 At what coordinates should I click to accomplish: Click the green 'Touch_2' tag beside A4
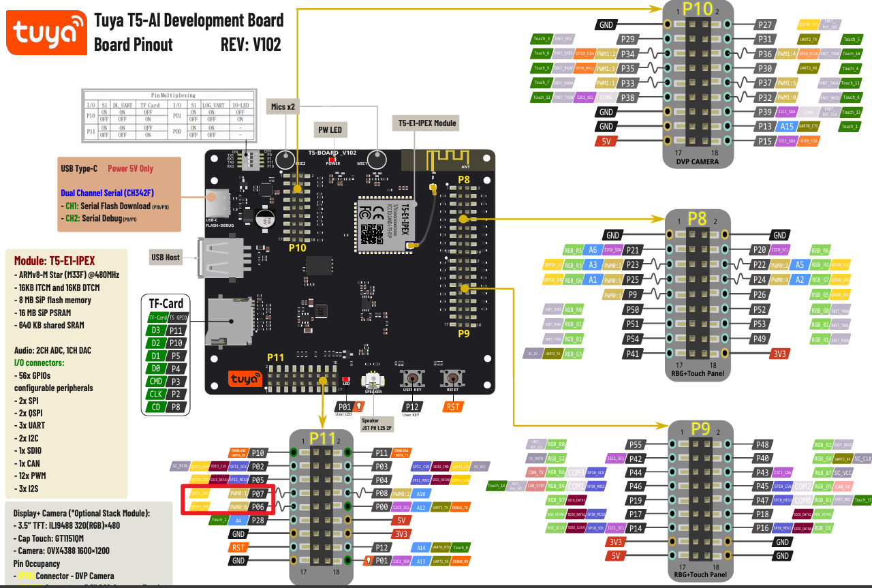(218, 520)
